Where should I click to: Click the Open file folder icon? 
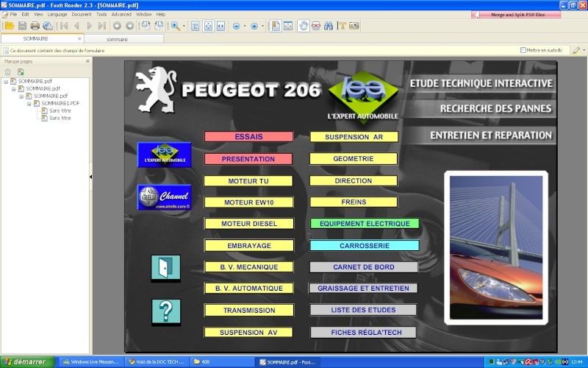coord(10,26)
